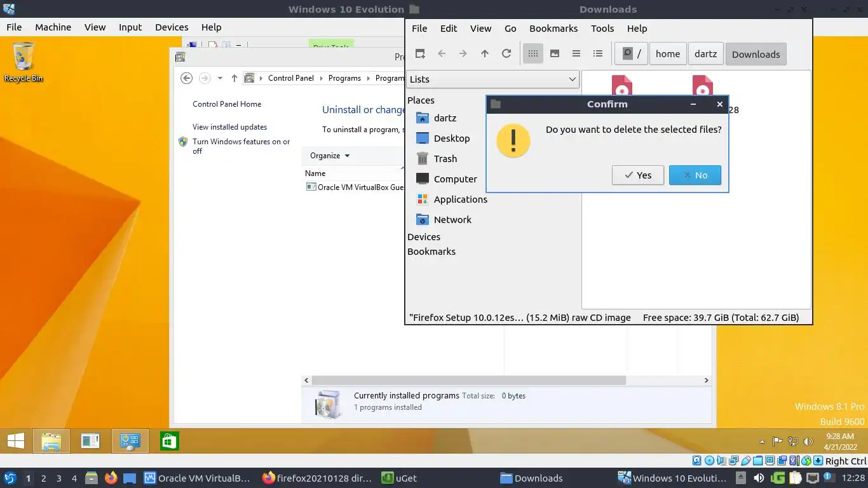The height and width of the screenshot is (488, 868).
Task: Open the Windows Start button
Action: click(16, 441)
